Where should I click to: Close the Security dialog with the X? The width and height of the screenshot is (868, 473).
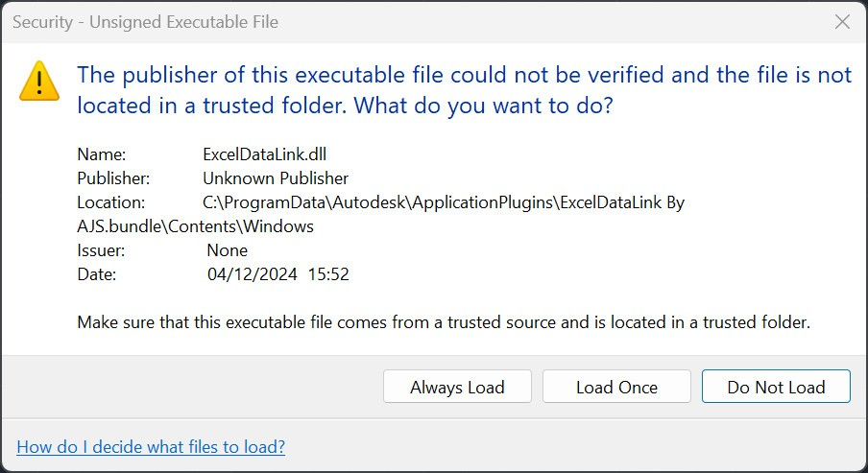pos(842,21)
